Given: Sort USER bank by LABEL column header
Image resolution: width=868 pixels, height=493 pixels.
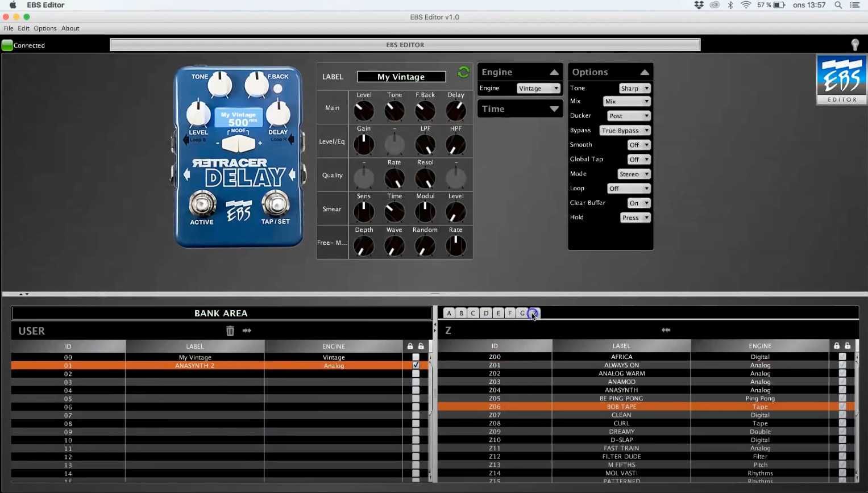Looking at the screenshot, I should (x=195, y=346).
